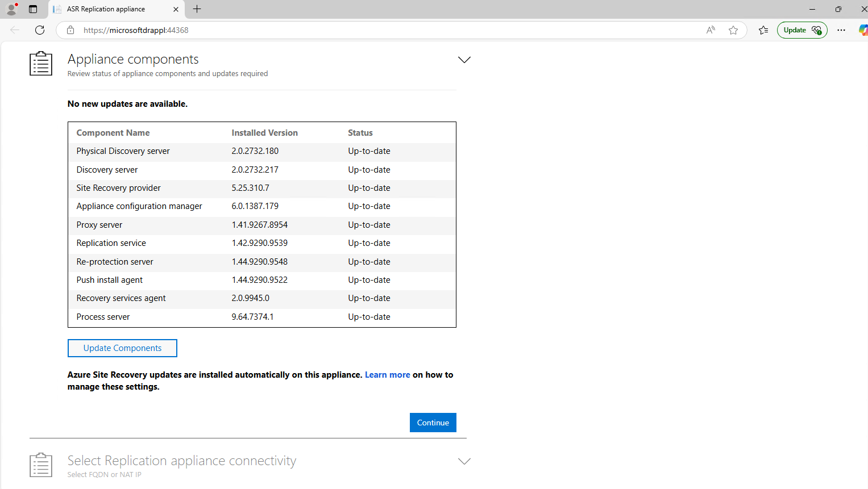Click the Component Name column header
The image size is (868, 489).
pyautogui.click(x=113, y=133)
